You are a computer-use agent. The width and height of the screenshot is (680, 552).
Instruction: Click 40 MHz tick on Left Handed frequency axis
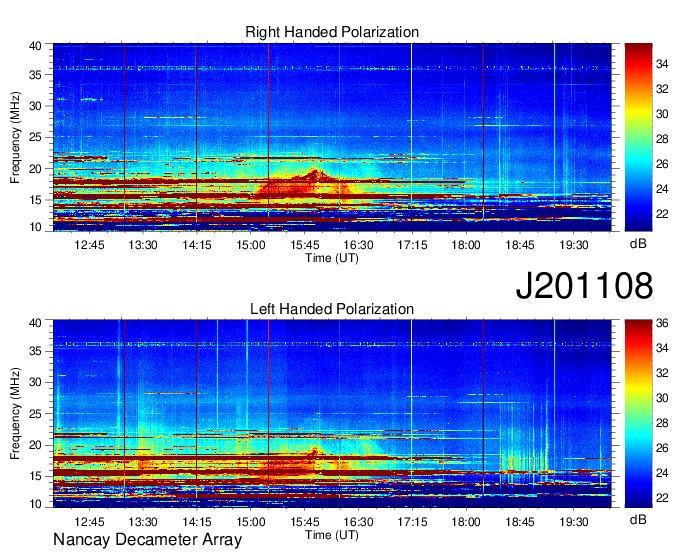pyautogui.click(x=35, y=323)
